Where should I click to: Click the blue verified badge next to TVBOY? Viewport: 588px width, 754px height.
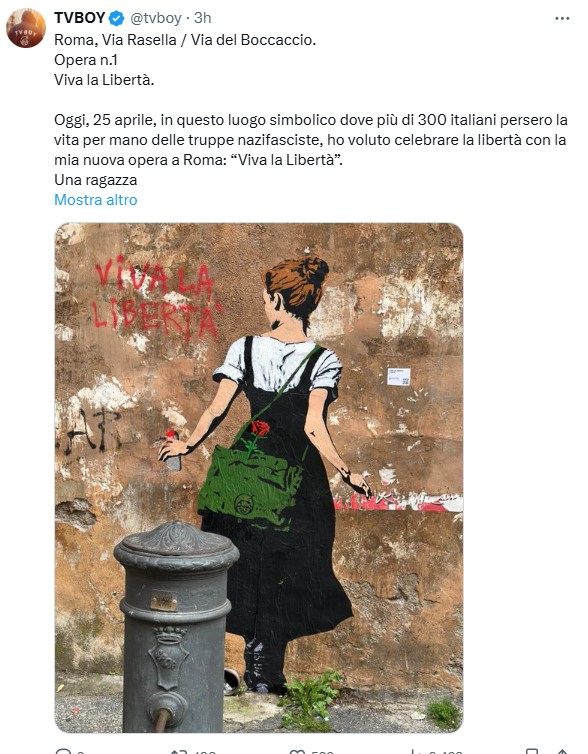117,18
